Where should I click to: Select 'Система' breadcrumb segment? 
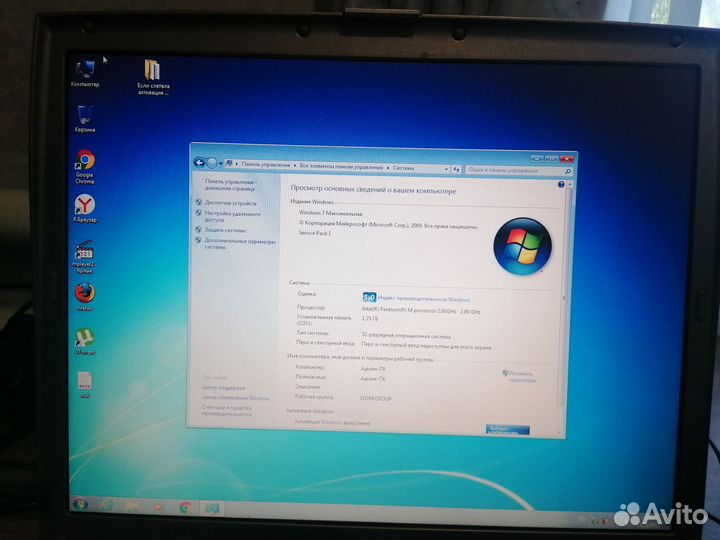coord(403,168)
